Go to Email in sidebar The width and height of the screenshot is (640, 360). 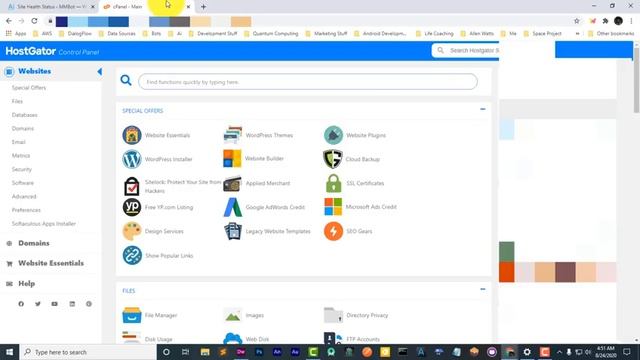[18, 142]
